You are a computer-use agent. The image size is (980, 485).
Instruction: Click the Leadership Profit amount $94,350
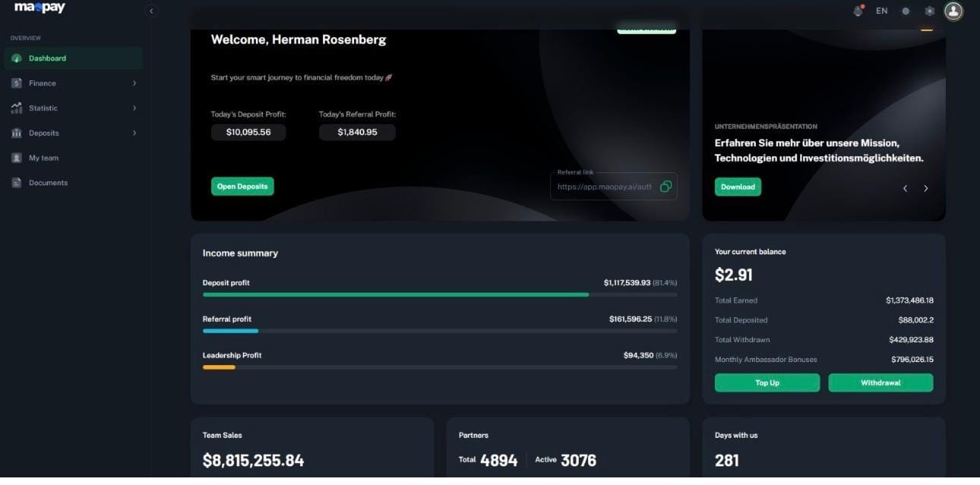pyautogui.click(x=638, y=355)
